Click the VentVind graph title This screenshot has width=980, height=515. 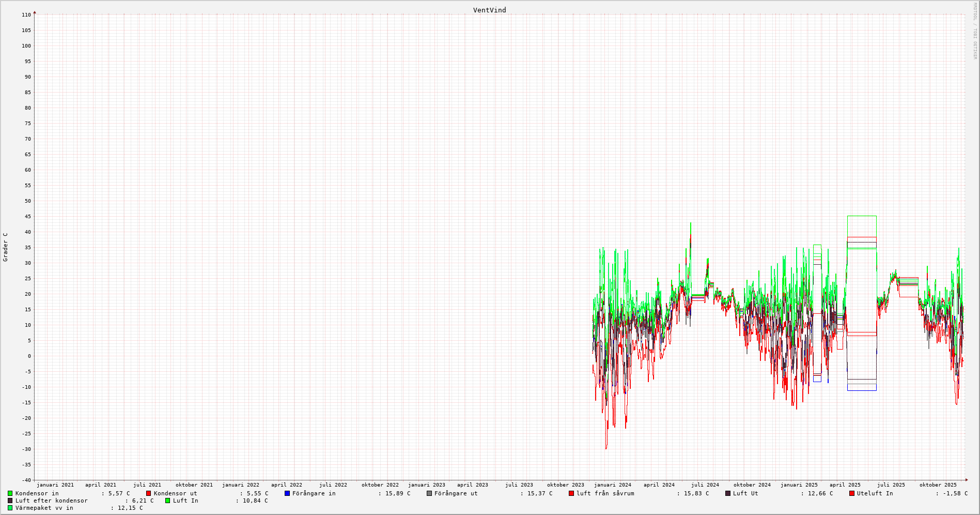[x=489, y=10]
